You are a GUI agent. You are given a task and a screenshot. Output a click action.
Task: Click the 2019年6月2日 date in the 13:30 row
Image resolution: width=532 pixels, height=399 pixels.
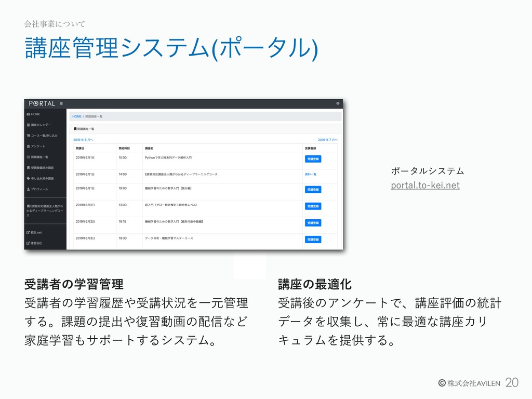point(85,205)
